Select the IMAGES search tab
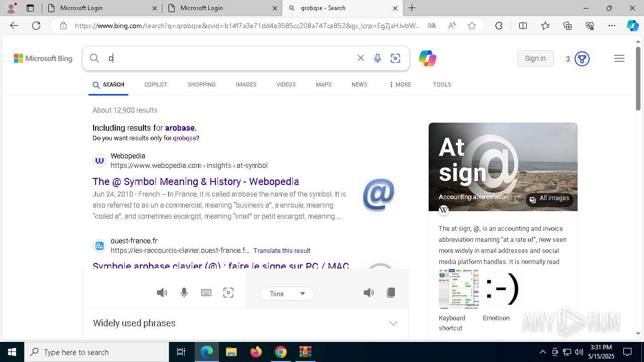This screenshot has width=644, height=362. pos(246,84)
